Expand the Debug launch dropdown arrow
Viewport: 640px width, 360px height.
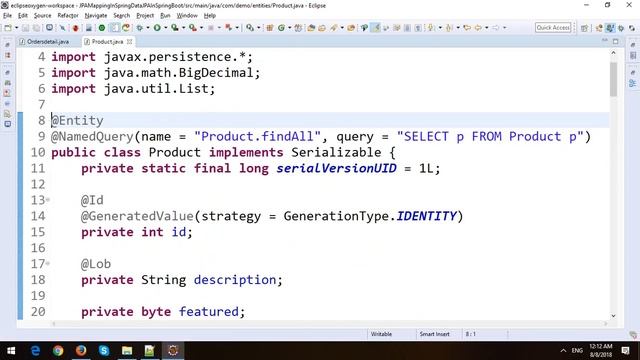(x=148, y=28)
